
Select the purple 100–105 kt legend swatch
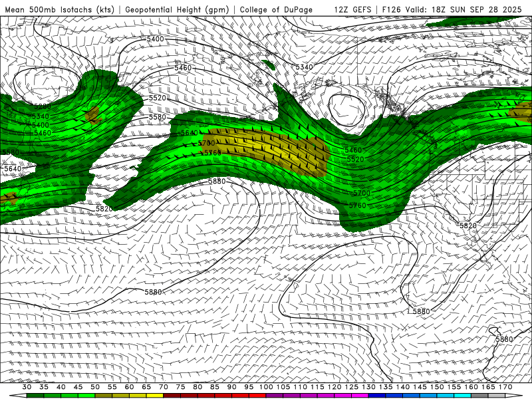pyautogui.click(x=275, y=396)
